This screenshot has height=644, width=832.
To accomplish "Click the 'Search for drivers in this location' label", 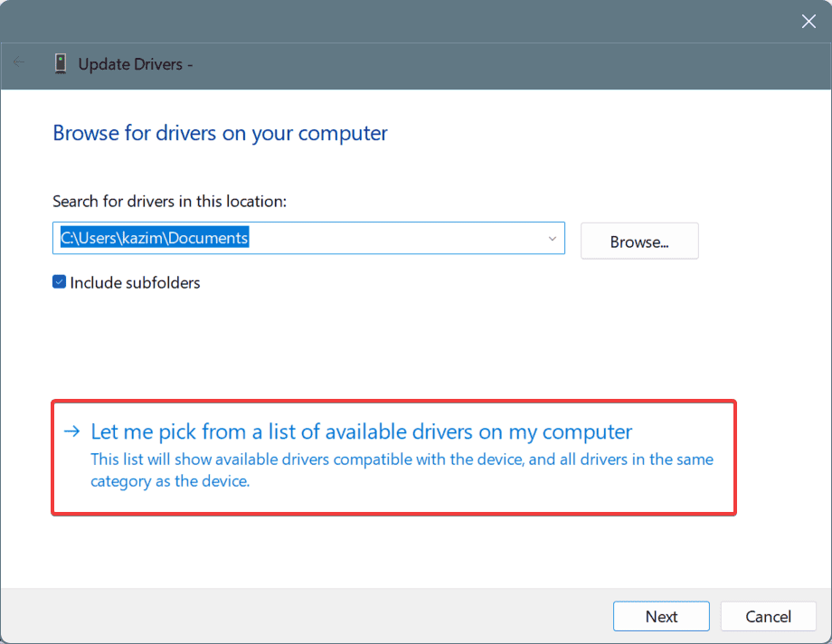I will (169, 201).
